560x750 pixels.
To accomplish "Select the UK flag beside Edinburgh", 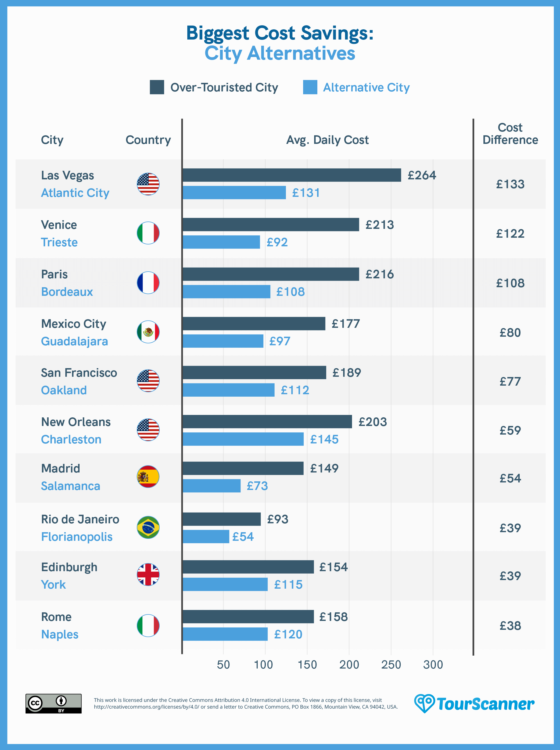I will (x=148, y=575).
